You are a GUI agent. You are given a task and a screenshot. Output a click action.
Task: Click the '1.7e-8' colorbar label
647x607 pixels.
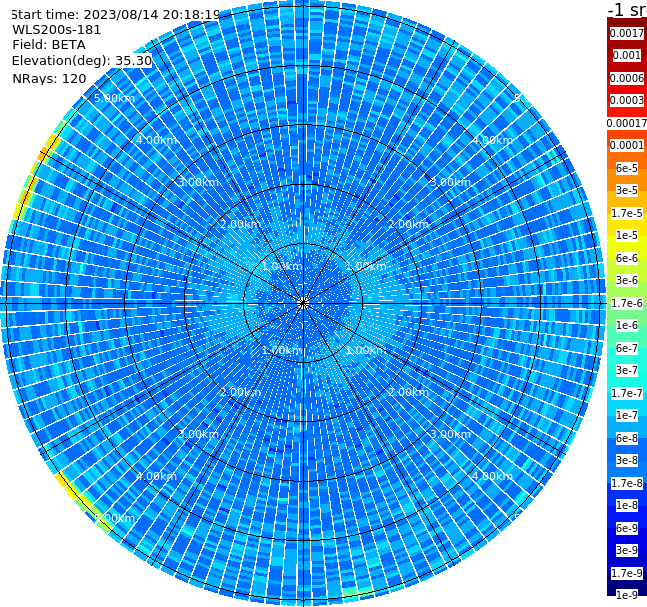pos(627,483)
